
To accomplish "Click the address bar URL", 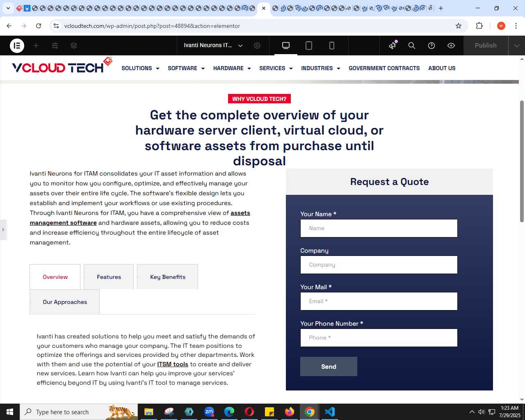I will (x=152, y=26).
